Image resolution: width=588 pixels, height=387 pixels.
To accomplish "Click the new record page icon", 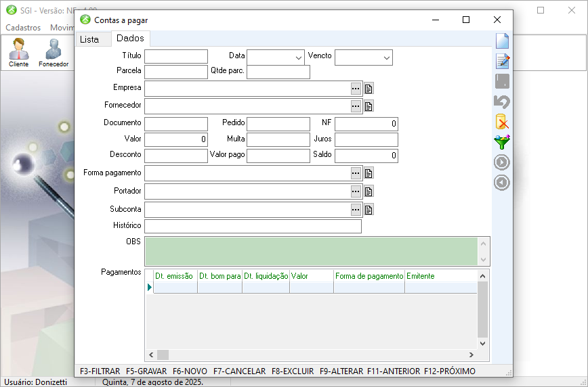I will coord(502,41).
